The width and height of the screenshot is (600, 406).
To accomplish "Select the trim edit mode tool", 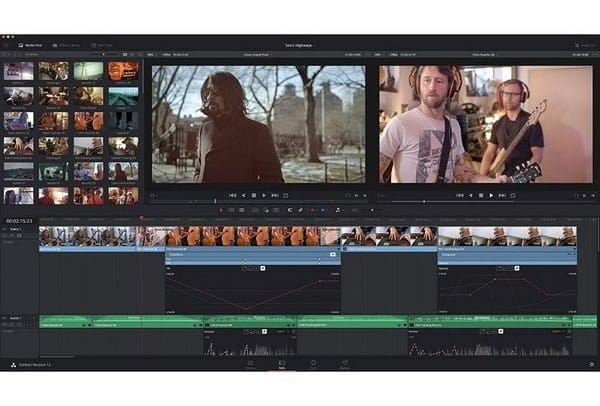I will click(232, 210).
